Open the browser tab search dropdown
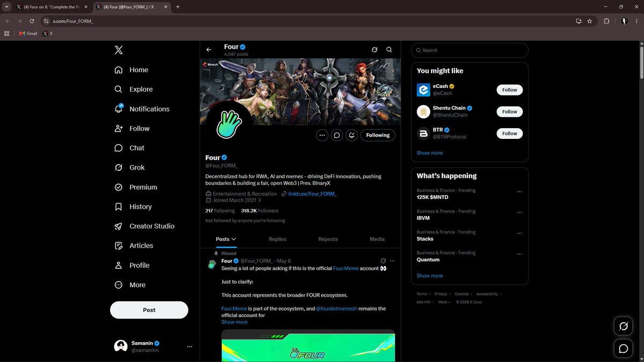The height and width of the screenshot is (362, 644). point(7,7)
